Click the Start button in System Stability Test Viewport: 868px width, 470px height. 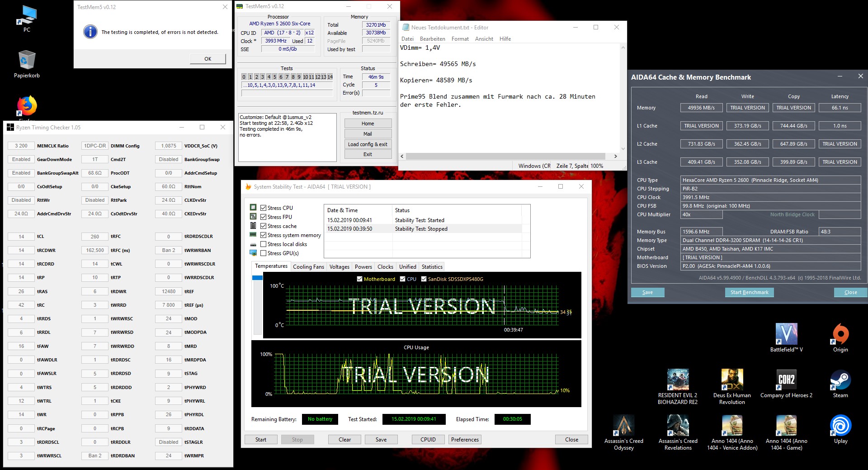pos(261,439)
